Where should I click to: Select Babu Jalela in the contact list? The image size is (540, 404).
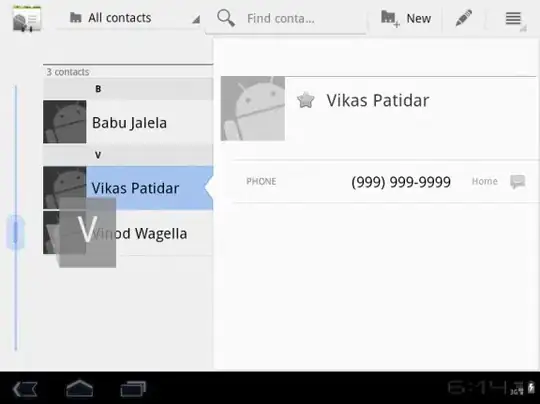point(128,122)
